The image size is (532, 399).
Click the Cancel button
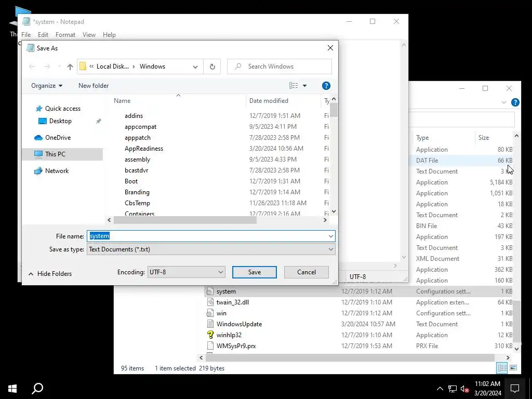[307, 272]
